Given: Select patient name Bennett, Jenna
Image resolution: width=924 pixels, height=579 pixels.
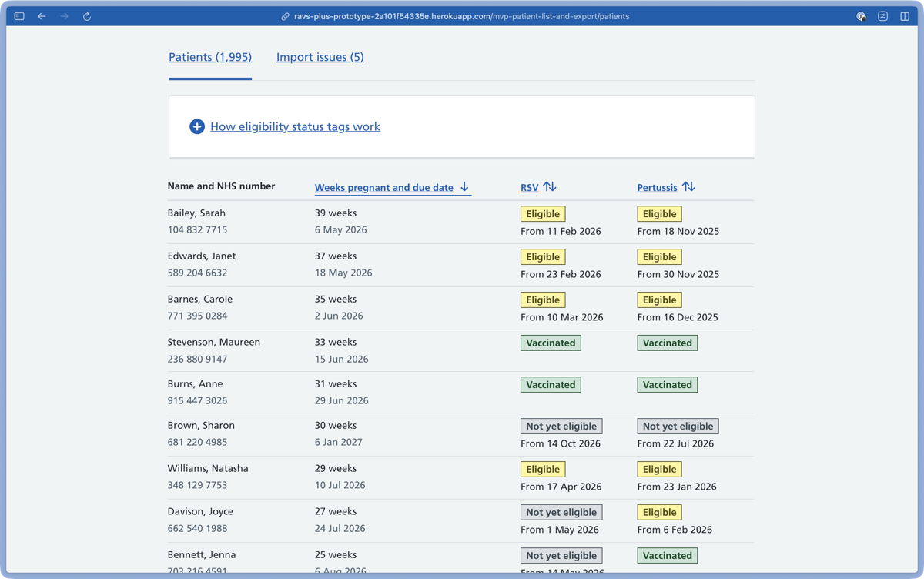Looking at the screenshot, I should click(x=202, y=555).
